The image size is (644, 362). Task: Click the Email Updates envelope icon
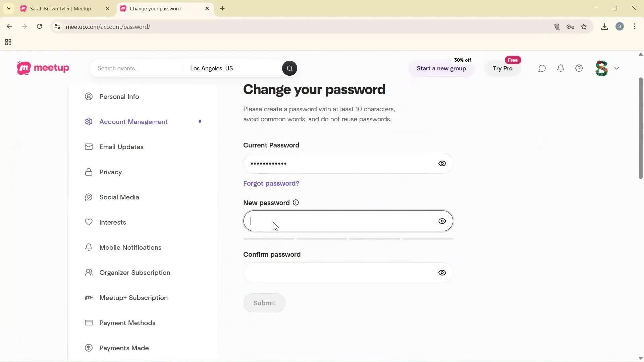(x=89, y=146)
